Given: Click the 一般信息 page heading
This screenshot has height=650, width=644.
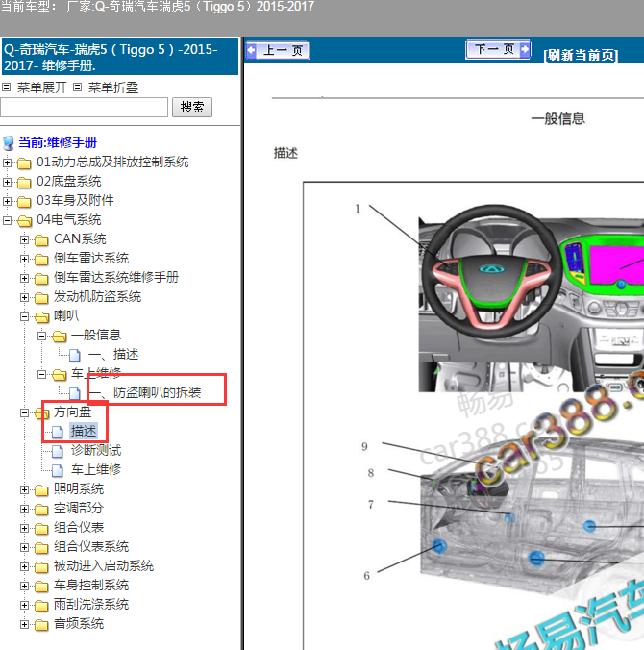Looking at the screenshot, I should pos(557,119).
